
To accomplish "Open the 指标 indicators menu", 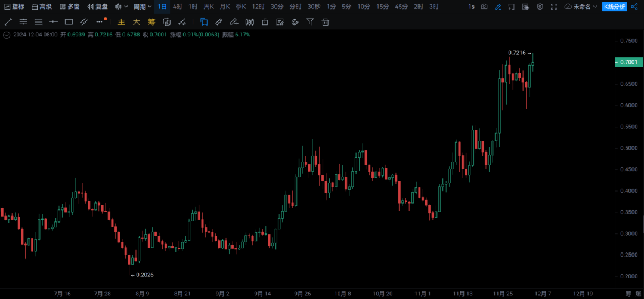I will click(x=14, y=7).
